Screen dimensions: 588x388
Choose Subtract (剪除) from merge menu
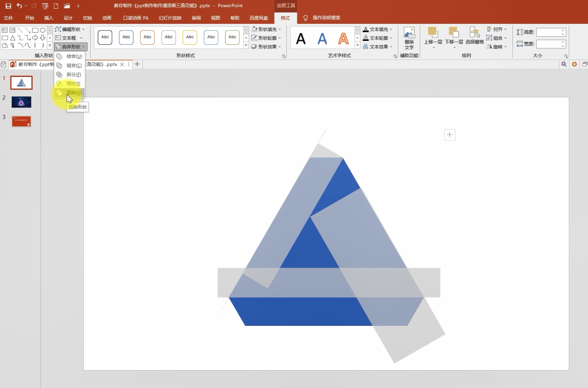point(70,93)
